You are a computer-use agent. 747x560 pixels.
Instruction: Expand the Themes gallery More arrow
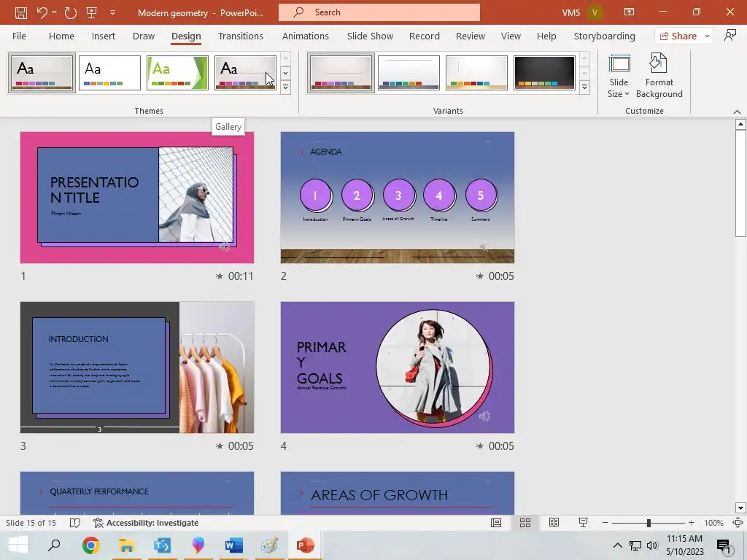(x=285, y=87)
